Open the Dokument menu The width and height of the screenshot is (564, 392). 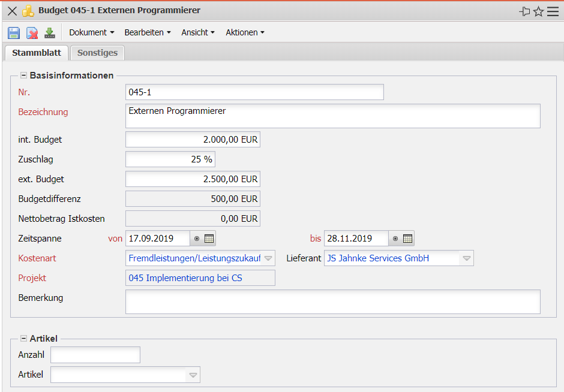point(91,32)
